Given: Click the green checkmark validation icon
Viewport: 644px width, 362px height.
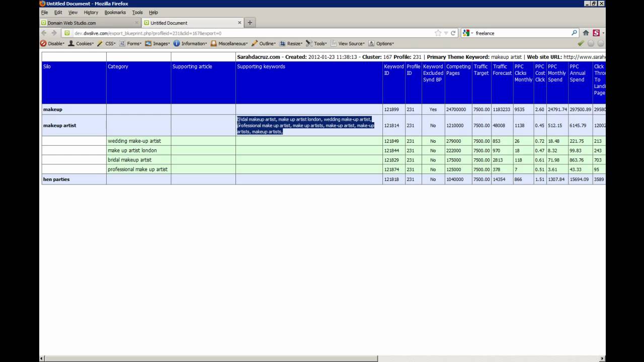Looking at the screenshot, I should [x=581, y=44].
